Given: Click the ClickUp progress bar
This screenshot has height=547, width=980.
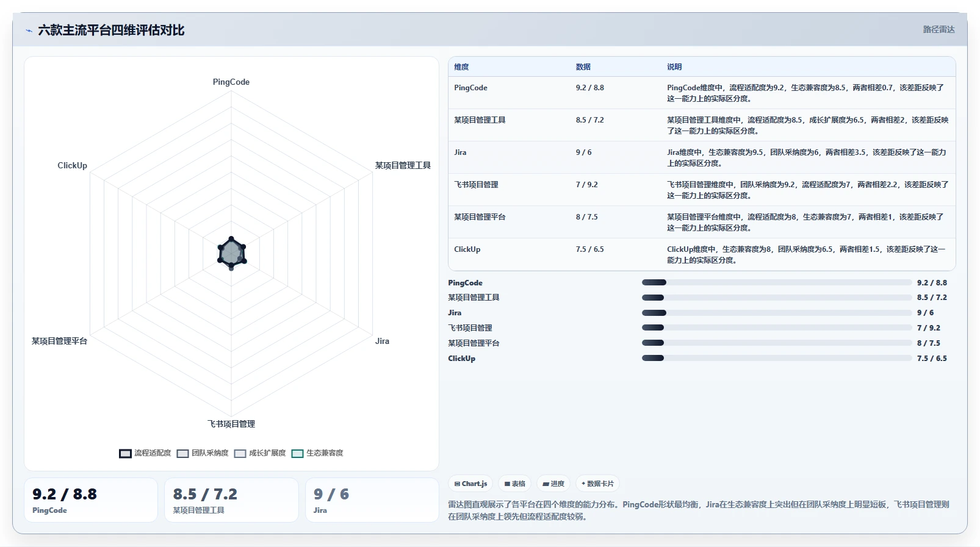Looking at the screenshot, I should 777,358.
